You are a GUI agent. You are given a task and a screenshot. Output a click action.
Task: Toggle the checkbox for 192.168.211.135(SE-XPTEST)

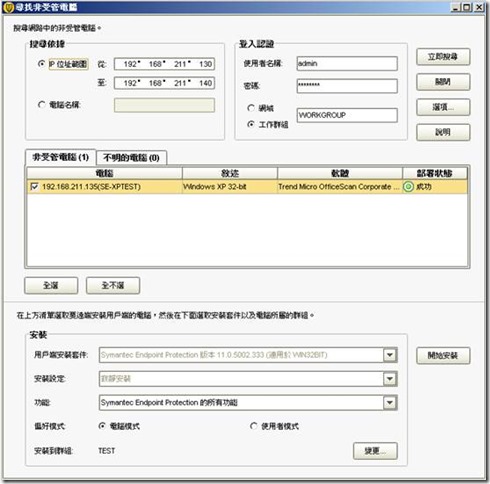point(34,187)
